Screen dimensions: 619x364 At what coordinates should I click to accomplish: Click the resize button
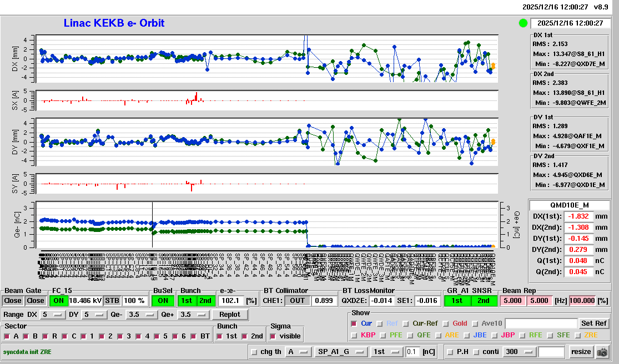pyautogui.click(x=581, y=352)
